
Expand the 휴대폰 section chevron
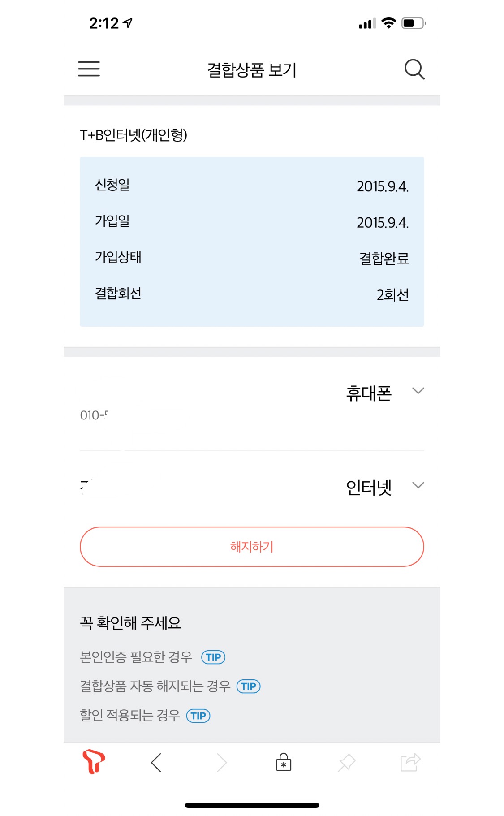point(418,391)
